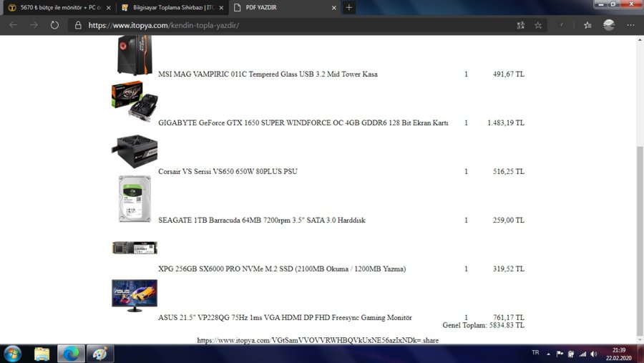This screenshot has height=363, width=644.
Task: Reload the itopya page
Action: click(54, 25)
